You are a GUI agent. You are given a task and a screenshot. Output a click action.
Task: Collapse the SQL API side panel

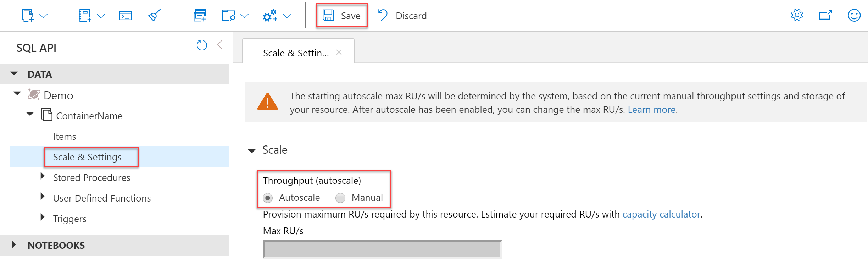220,45
